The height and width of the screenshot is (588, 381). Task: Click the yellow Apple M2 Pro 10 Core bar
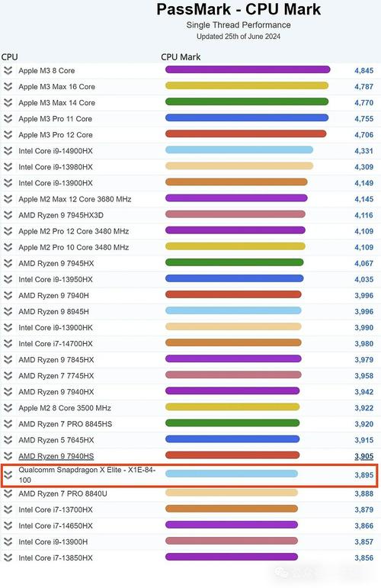pos(235,246)
